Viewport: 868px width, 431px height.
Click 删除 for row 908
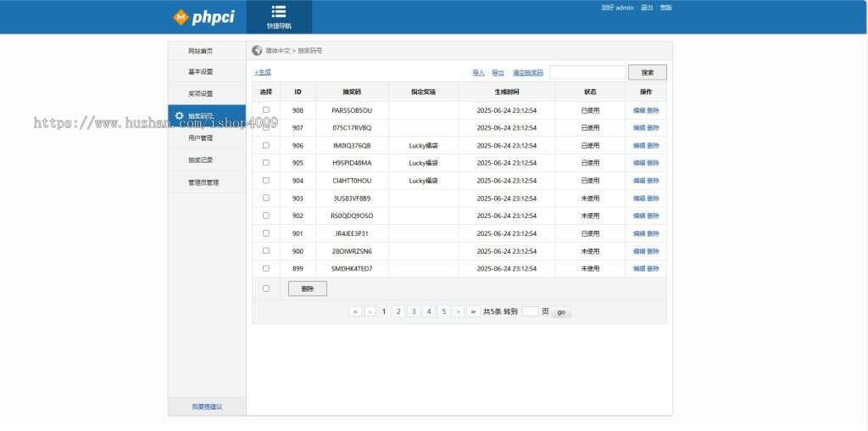pos(654,110)
